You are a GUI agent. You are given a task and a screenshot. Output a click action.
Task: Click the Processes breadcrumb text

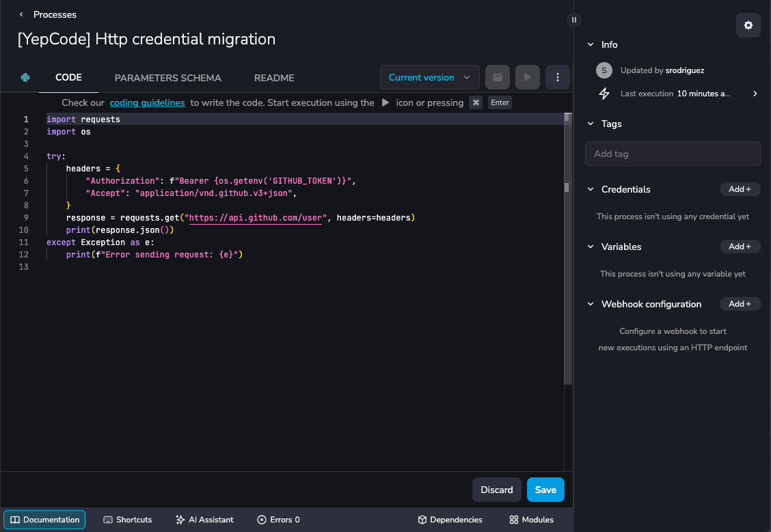55,15
